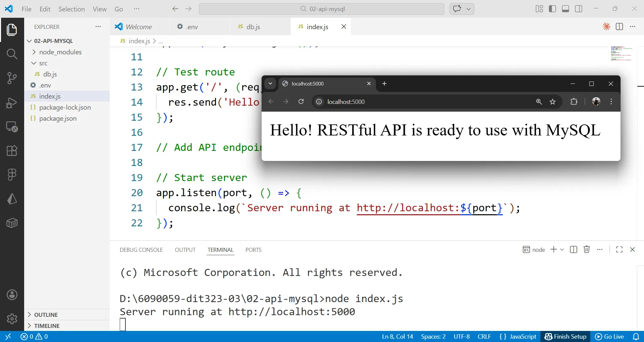Click Go Live in the status bar

610,337
